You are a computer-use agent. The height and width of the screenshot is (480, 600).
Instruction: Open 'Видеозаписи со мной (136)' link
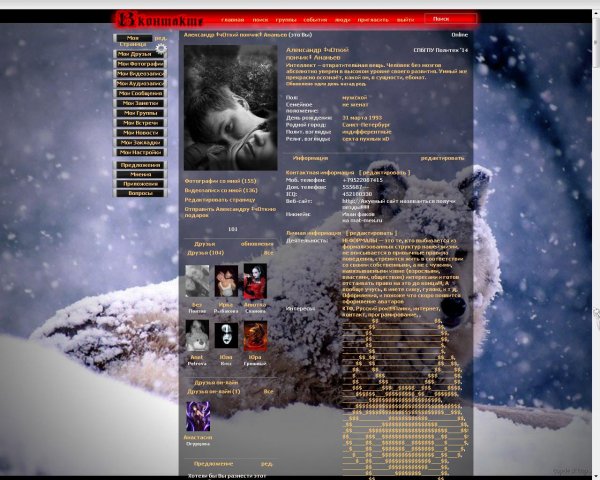[x=221, y=190]
